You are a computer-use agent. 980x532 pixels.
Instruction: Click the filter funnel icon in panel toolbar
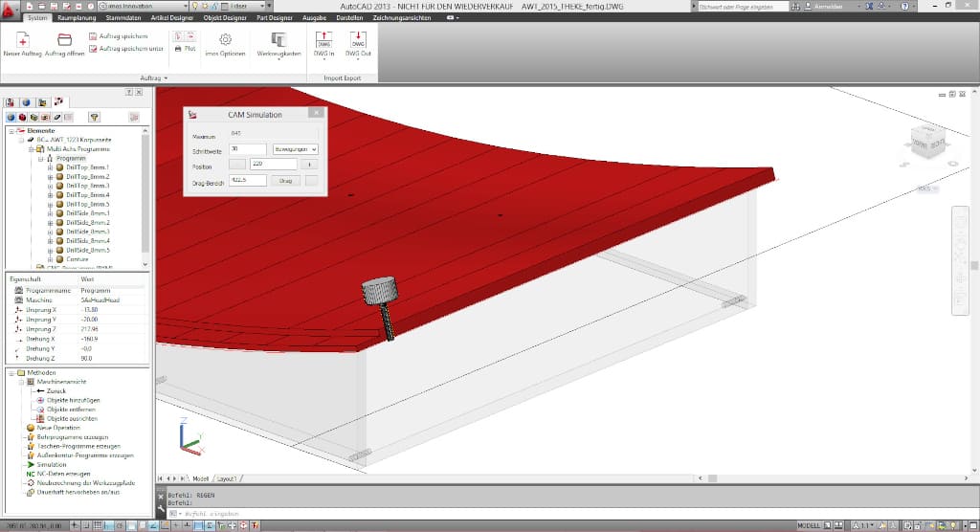[x=95, y=117]
